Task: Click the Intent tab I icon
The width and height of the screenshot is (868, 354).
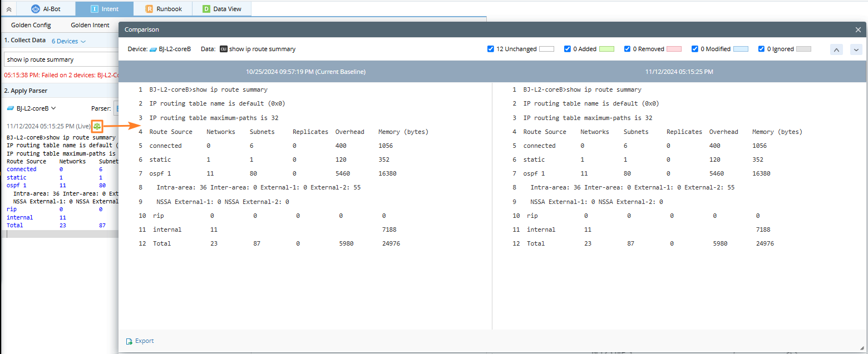Action: tap(94, 9)
